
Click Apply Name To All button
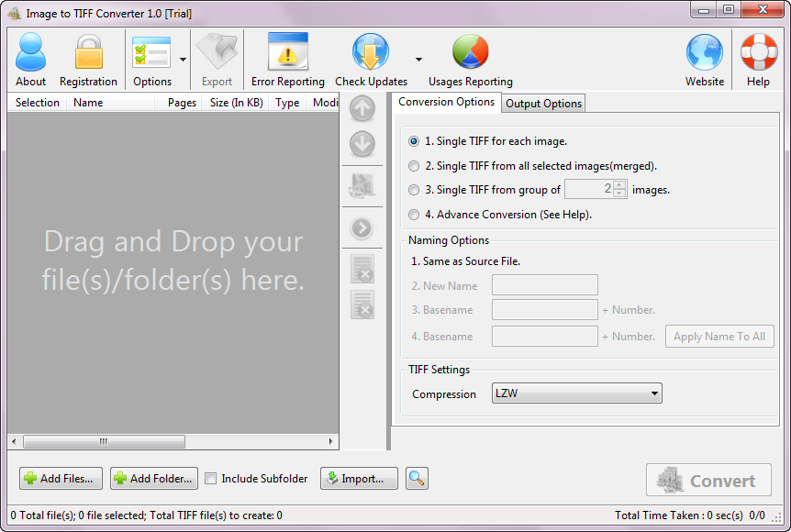click(x=719, y=337)
